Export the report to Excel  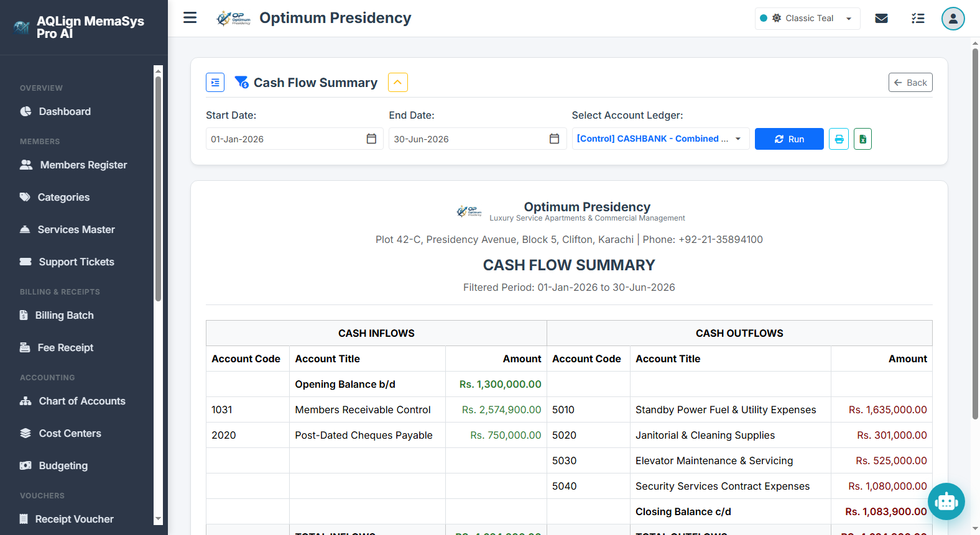862,139
